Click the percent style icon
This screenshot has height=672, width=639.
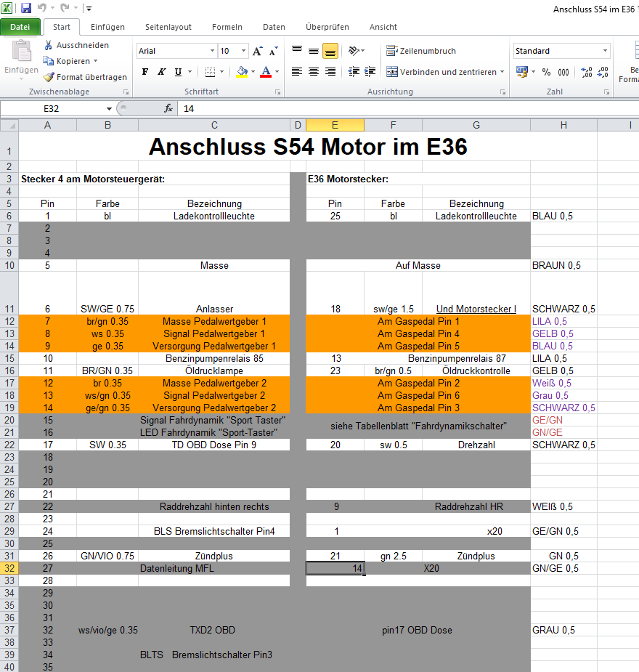click(x=546, y=72)
